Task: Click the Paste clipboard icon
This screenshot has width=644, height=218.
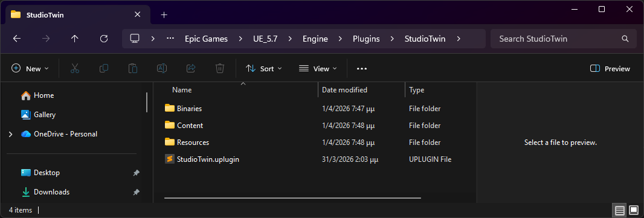Action: [x=133, y=69]
